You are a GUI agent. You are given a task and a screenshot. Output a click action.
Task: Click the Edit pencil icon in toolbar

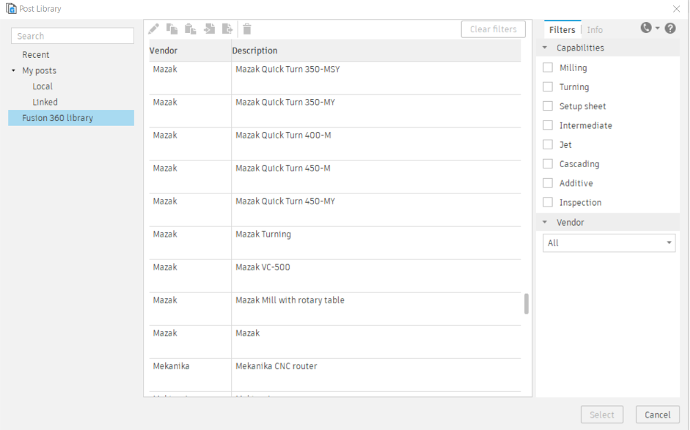pos(154,29)
